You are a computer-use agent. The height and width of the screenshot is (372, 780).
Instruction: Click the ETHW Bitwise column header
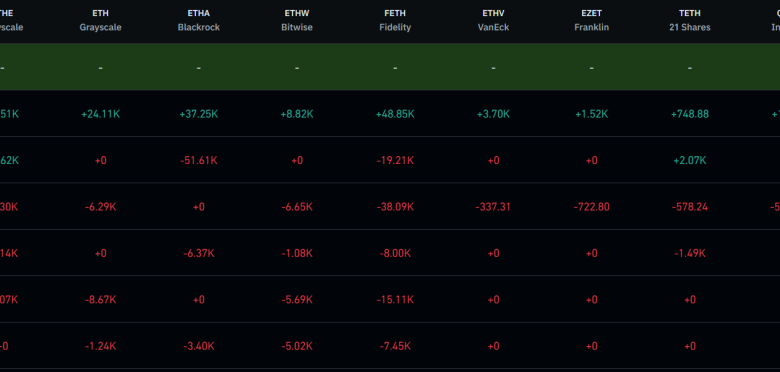[x=297, y=20]
